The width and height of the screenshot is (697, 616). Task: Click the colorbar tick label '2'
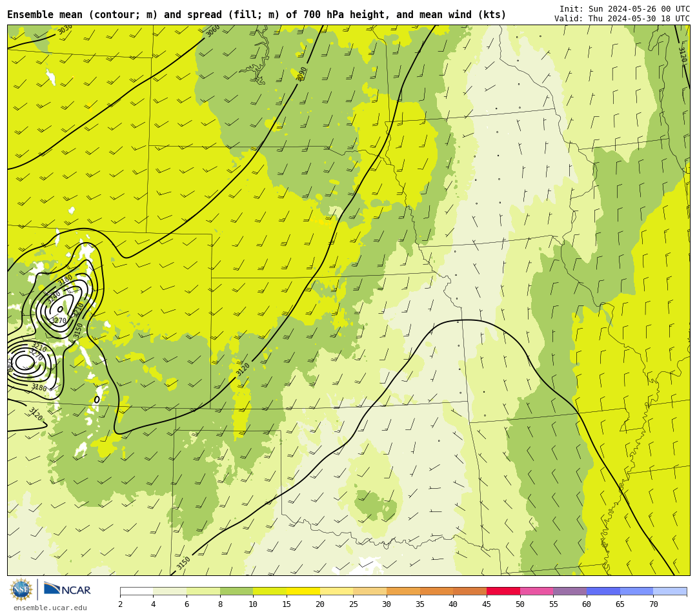[x=120, y=604]
